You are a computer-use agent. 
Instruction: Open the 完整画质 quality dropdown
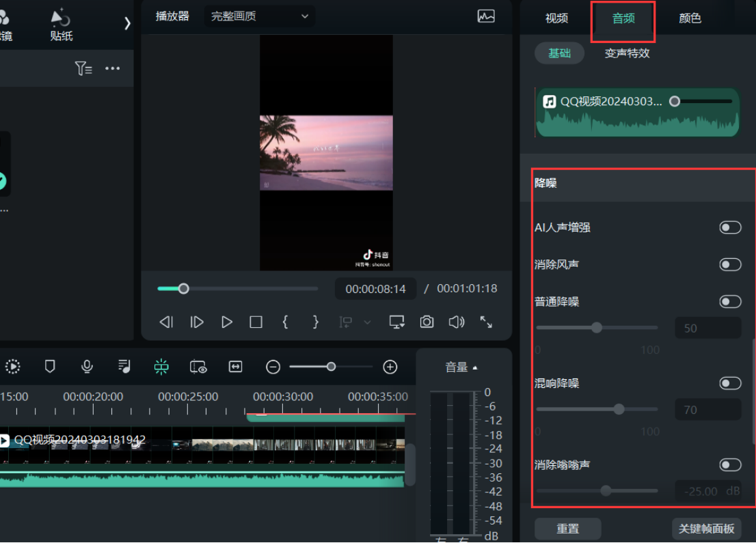point(260,16)
